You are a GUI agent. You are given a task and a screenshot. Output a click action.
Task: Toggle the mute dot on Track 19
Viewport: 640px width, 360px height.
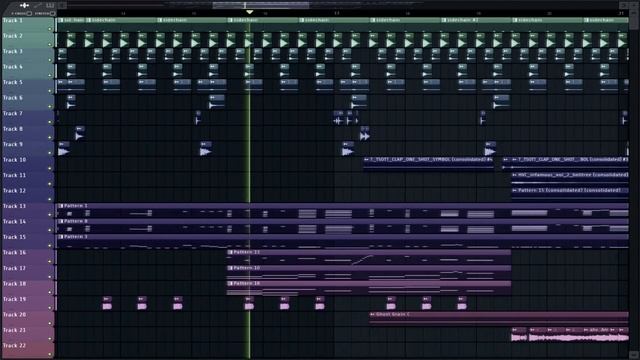tap(50, 308)
